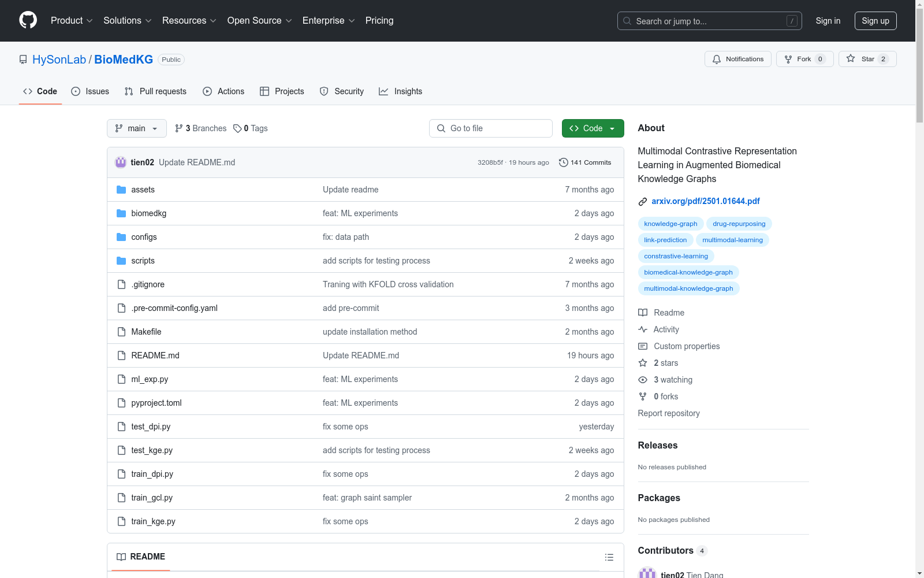Click the Sign up button
924x578 pixels.
point(875,21)
